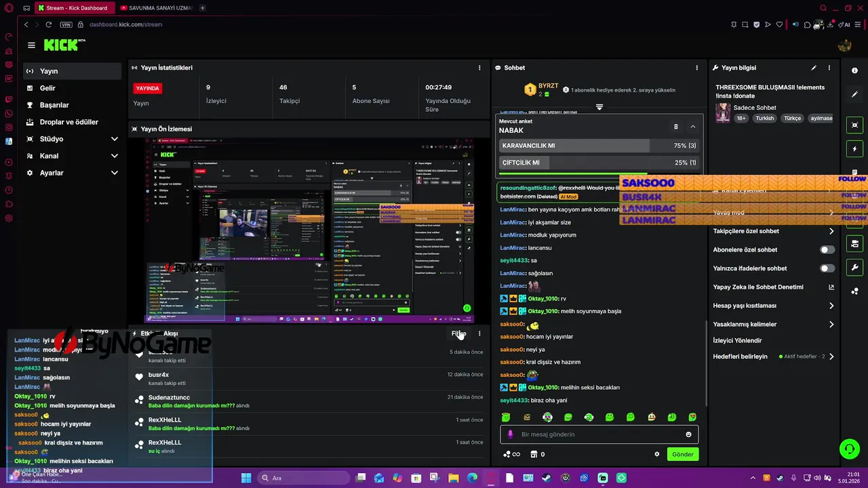Screen dimensions: 868x488
Task: Go to Yayın in the sidebar
Action: coord(72,71)
